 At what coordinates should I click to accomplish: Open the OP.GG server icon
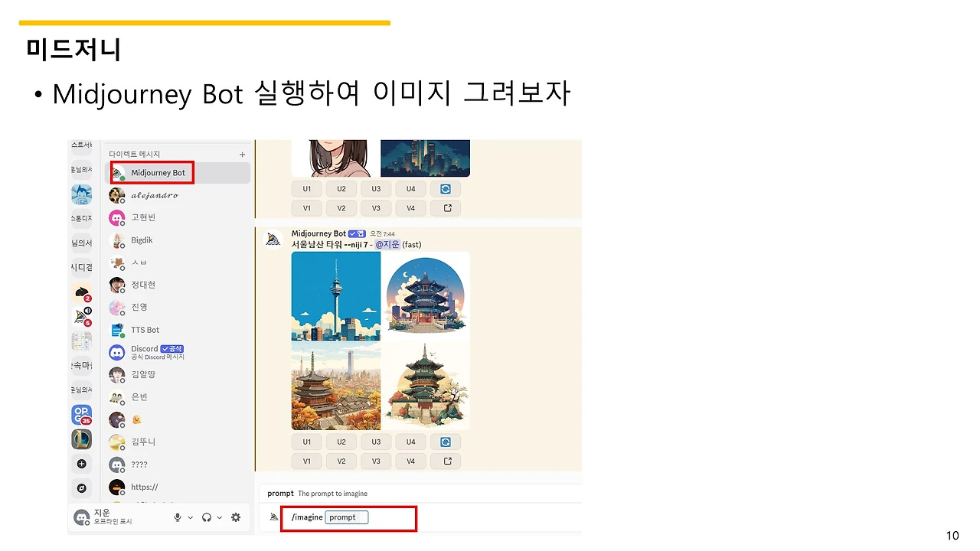pos(81,415)
